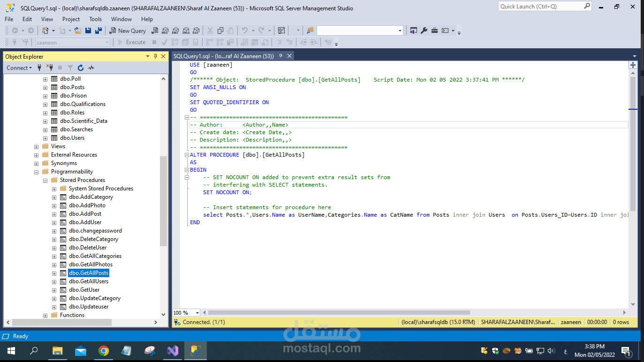This screenshot has width=644, height=362.
Task: Click the Chrome icon in taskbar
Action: click(x=104, y=351)
